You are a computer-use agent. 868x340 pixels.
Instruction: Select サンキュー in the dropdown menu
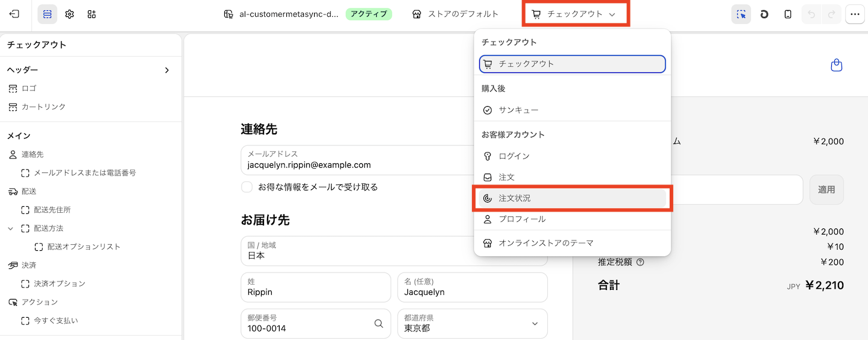click(572, 110)
